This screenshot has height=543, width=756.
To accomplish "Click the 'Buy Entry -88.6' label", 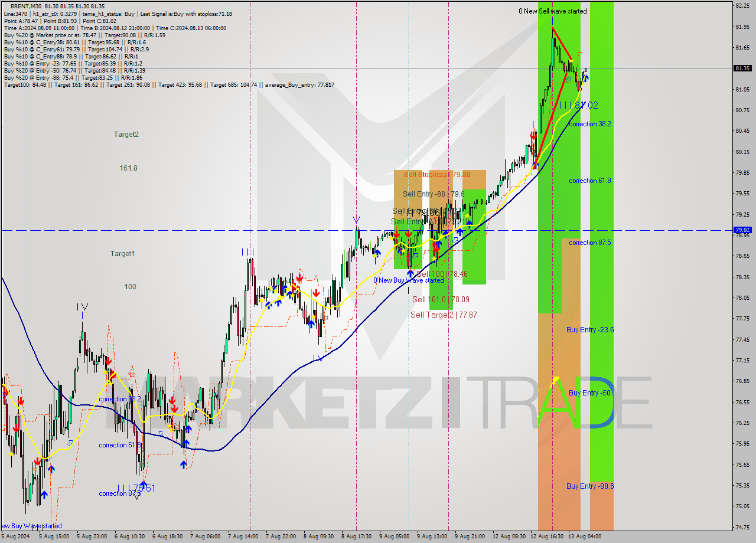I will tap(590, 486).
